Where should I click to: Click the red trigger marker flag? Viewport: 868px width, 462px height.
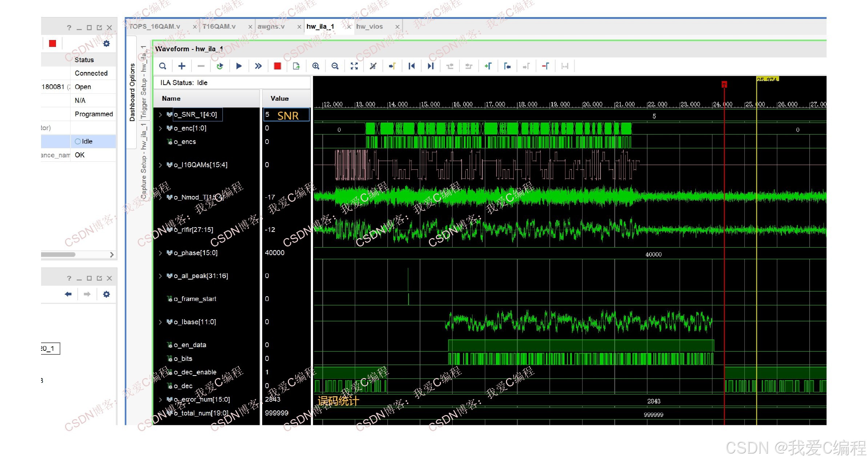tap(724, 84)
